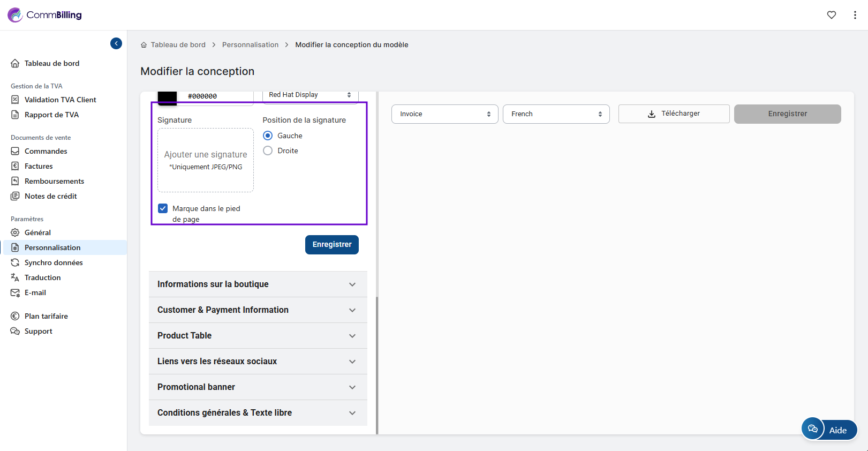Click the black color swatch
The image size is (868, 451).
click(167, 97)
